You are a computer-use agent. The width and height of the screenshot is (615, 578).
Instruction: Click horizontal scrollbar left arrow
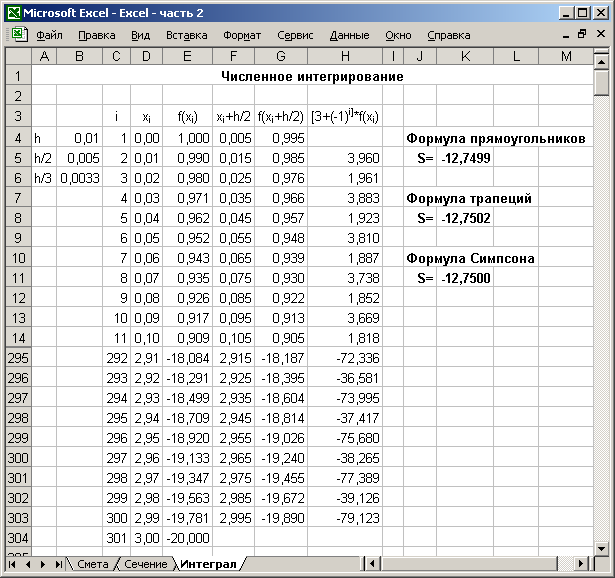(x=372, y=564)
